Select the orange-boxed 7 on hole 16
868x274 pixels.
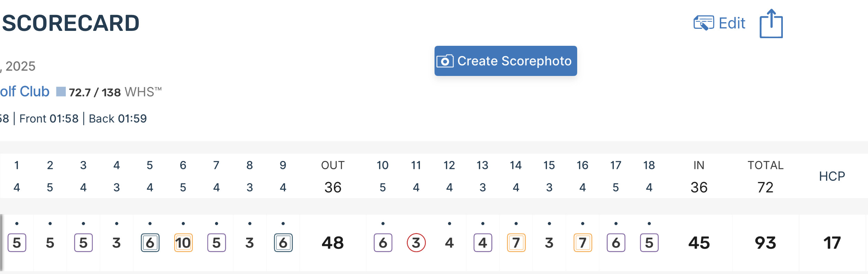pyautogui.click(x=582, y=243)
